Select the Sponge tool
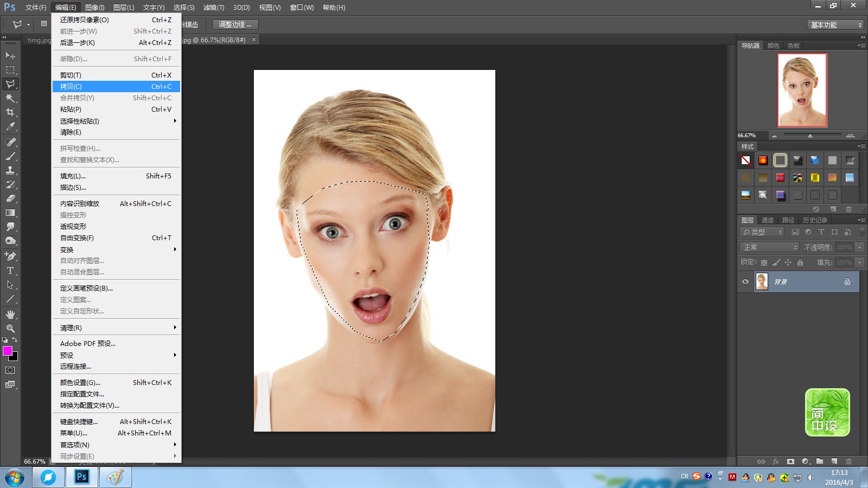 pos(10,241)
